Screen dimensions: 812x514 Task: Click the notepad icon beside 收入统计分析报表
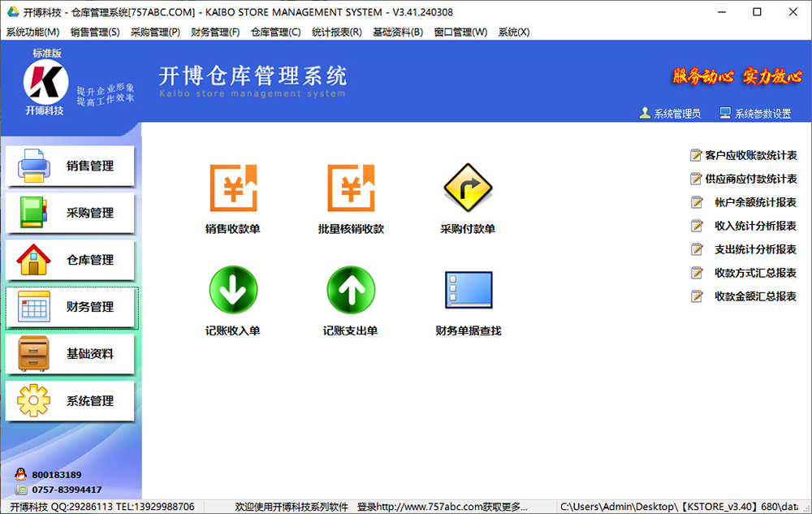[697, 226]
